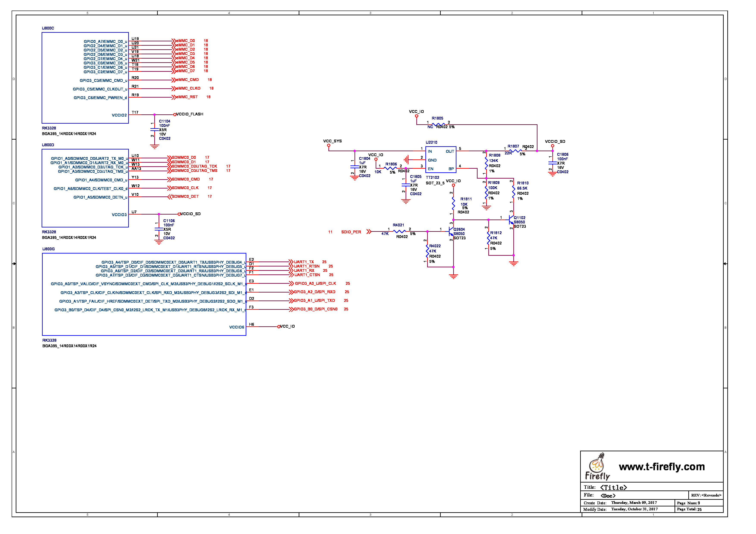This screenshot has width=756, height=534.
Task: Click the ground symbol below C1106
Action: point(159,242)
